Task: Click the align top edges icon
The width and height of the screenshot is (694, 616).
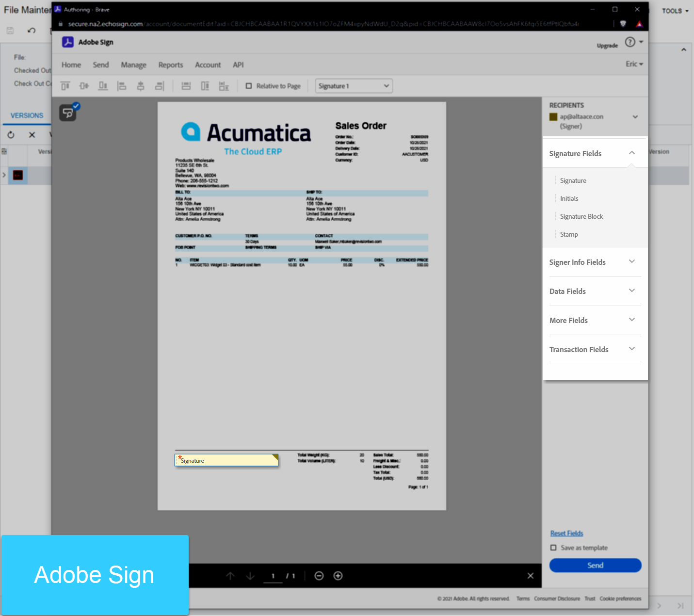Action: tap(65, 86)
